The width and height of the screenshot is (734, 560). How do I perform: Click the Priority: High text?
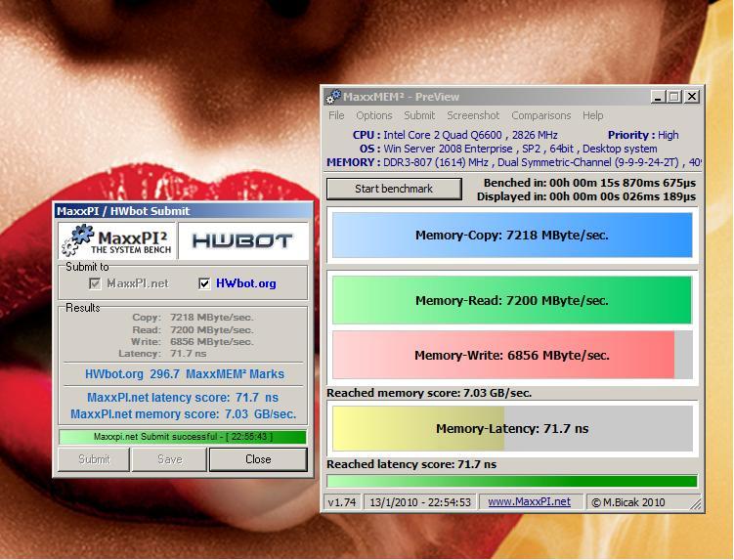tap(643, 135)
